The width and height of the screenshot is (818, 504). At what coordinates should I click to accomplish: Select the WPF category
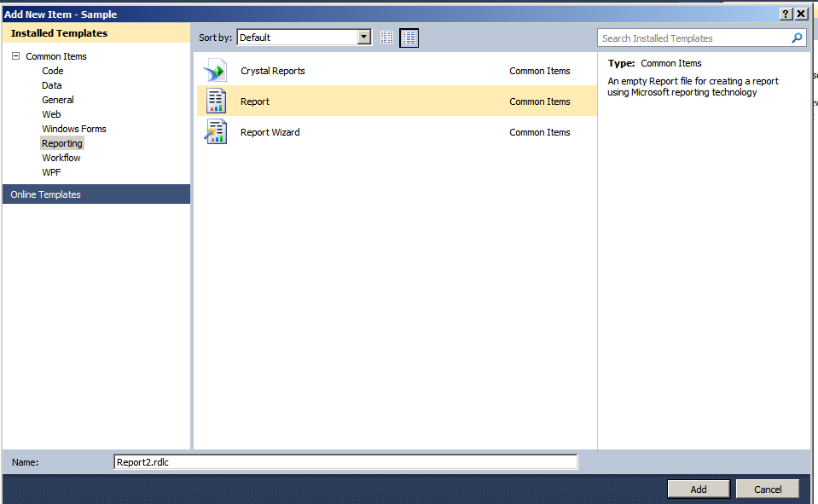click(x=52, y=172)
